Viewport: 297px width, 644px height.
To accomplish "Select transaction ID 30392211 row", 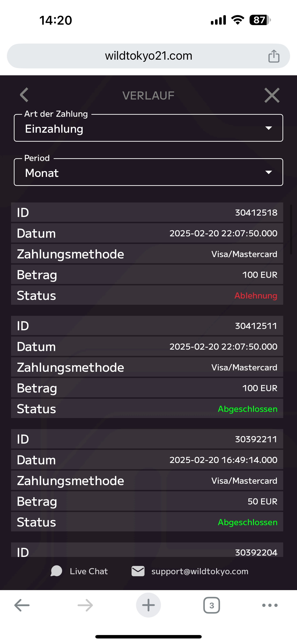I will pos(147,439).
